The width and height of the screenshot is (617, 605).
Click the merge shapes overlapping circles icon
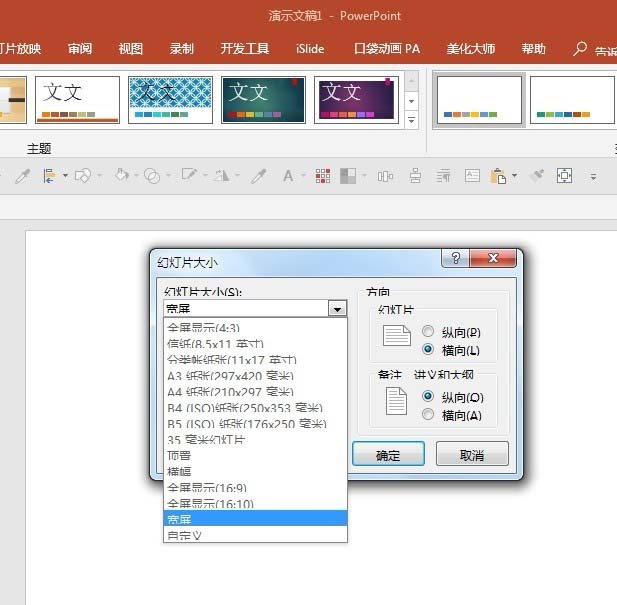tap(152, 175)
